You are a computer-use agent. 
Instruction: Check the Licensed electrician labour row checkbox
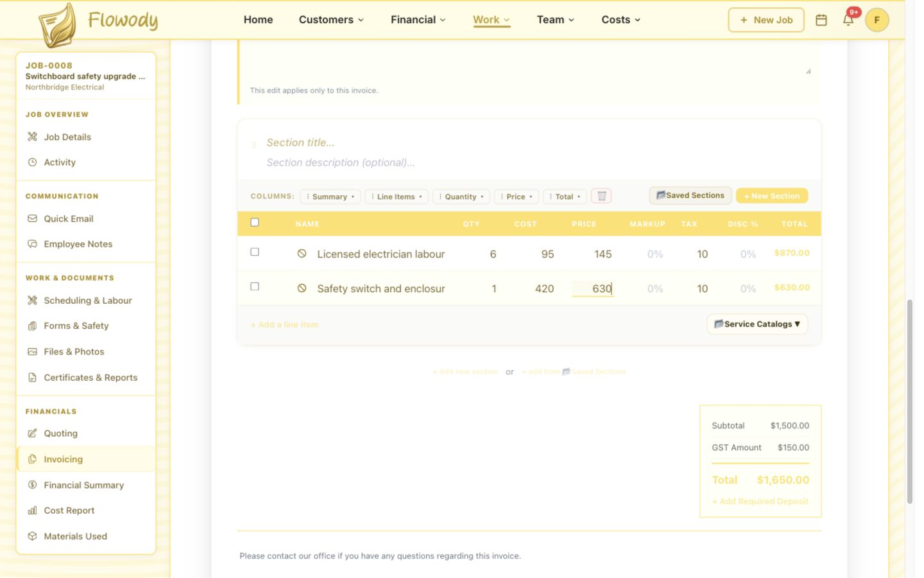[x=255, y=252]
